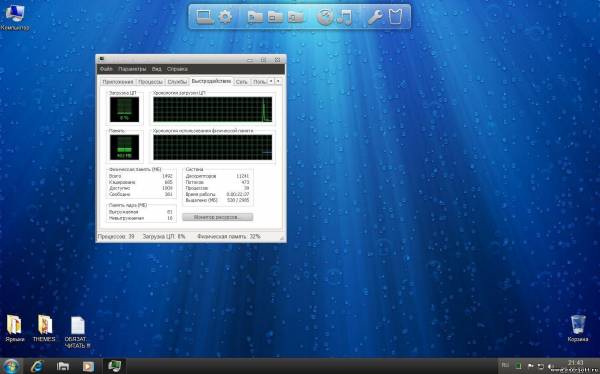Screen dimensions: 600x374
Task: Click the Дескрипторов system row
Action: pyautogui.click(x=217, y=176)
